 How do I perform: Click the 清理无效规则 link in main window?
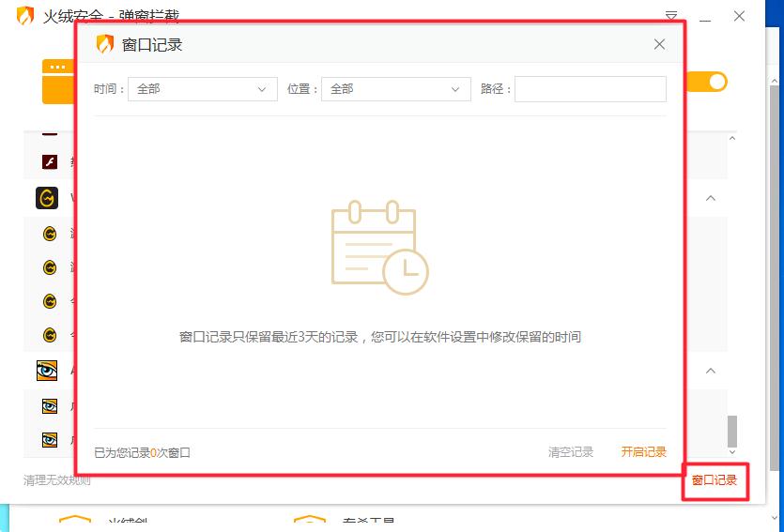[57, 480]
